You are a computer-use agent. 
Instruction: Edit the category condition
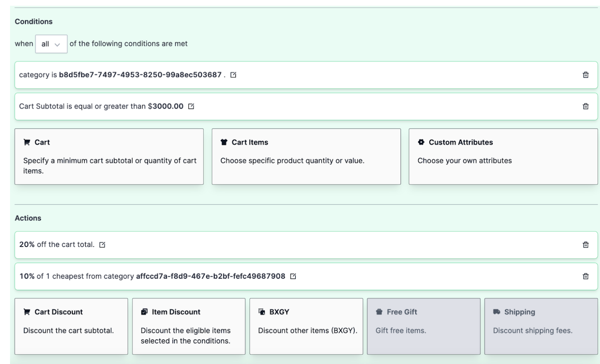tap(233, 75)
